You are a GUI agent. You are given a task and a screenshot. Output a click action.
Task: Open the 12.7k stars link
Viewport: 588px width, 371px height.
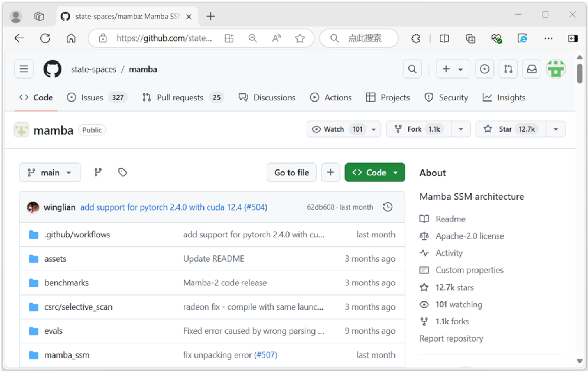pyautogui.click(x=455, y=287)
